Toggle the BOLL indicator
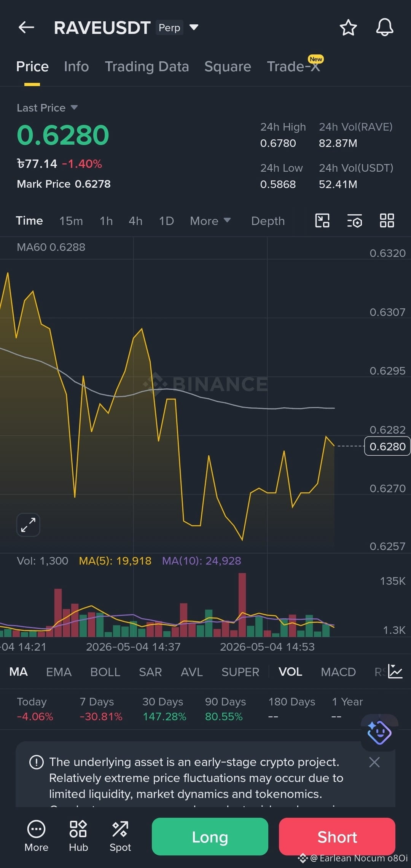The height and width of the screenshot is (868, 411). point(105,672)
